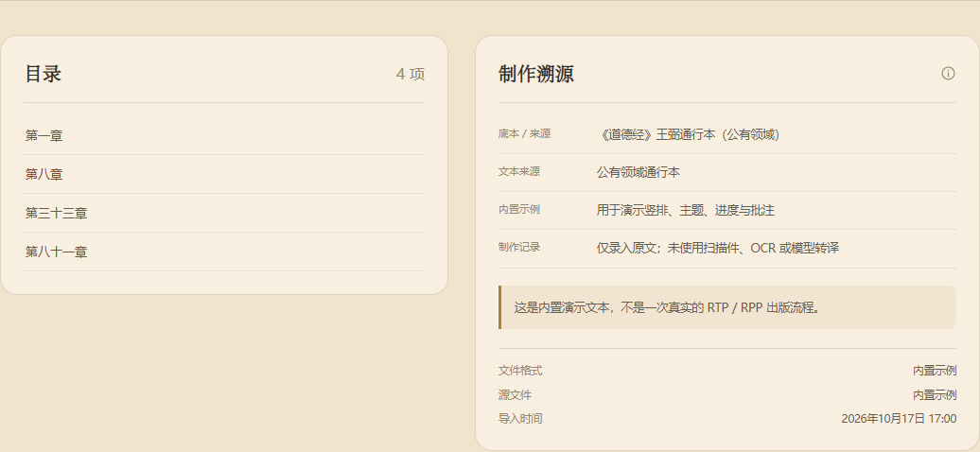The height and width of the screenshot is (452, 980).
Task: Click the note about RTP / RPP 出版流程
Action: pyautogui.click(x=727, y=307)
